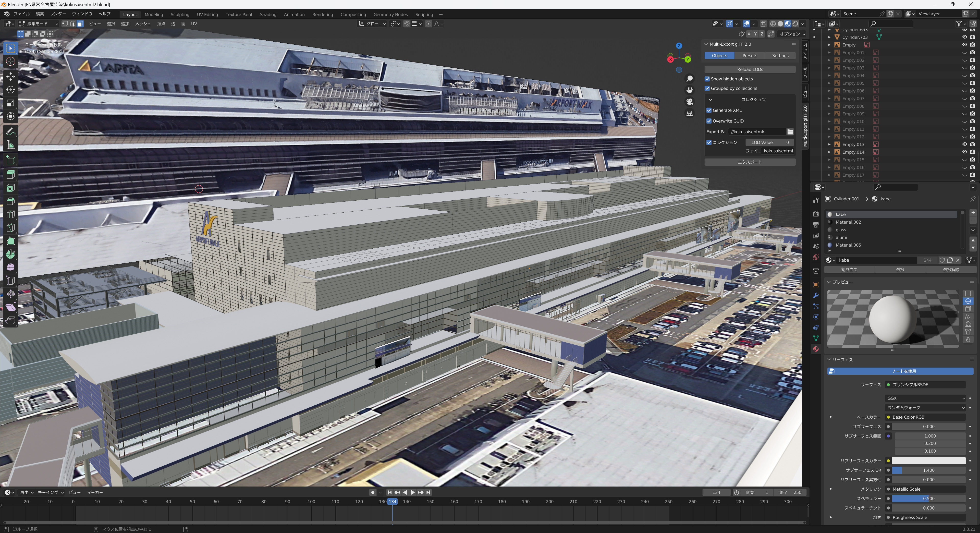The image size is (980, 533).
Task: Collapse the サーフェス panel
Action: (829, 359)
